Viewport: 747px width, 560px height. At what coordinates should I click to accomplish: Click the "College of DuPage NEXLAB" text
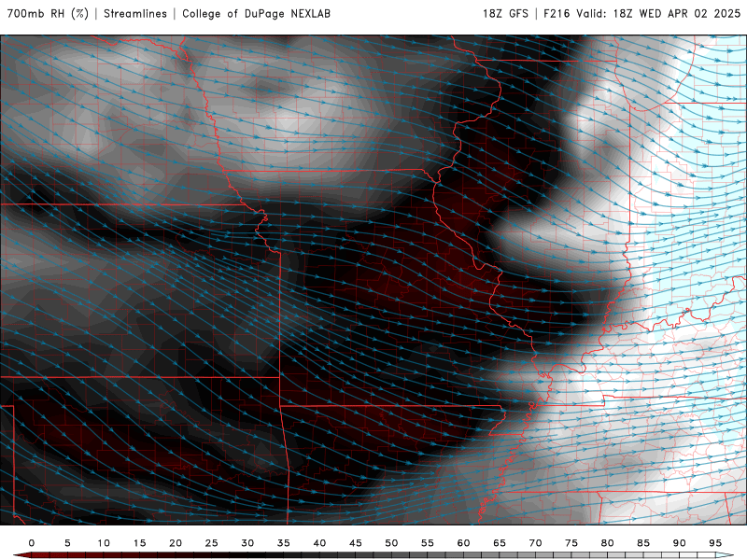click(256, 13)
